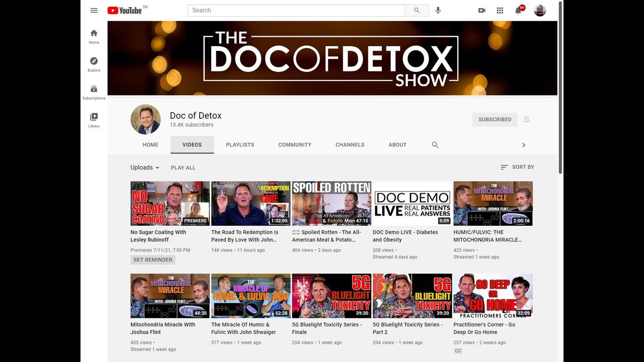Open the SORT BY menu
The height and width of the screenshot is (362, 644).
517,167
